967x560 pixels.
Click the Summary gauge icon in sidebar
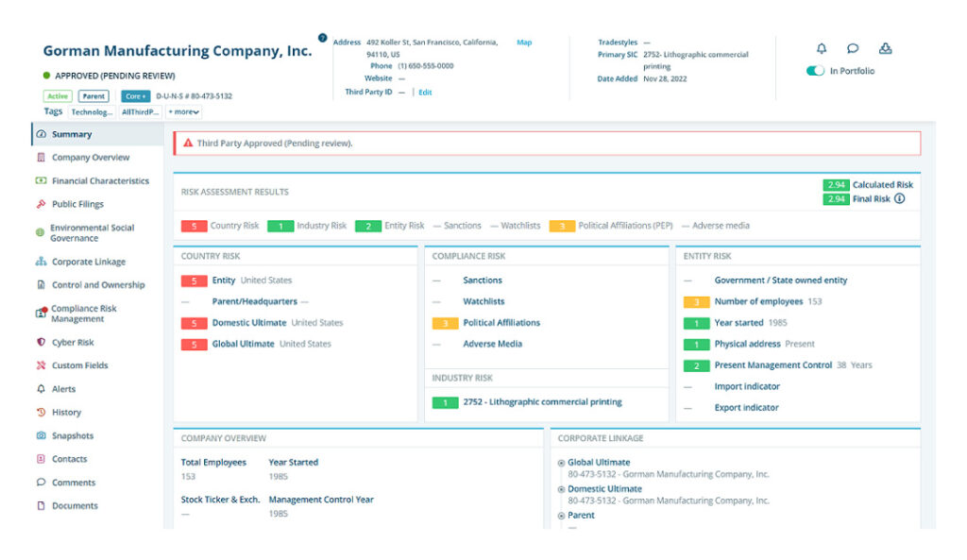tap(41, 134)
